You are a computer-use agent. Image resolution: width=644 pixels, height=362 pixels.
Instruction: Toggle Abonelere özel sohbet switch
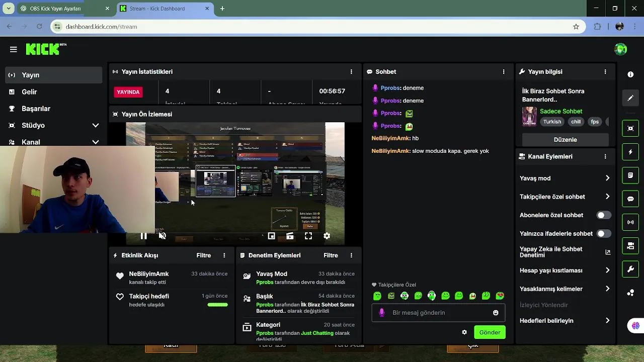pos(604,215)
